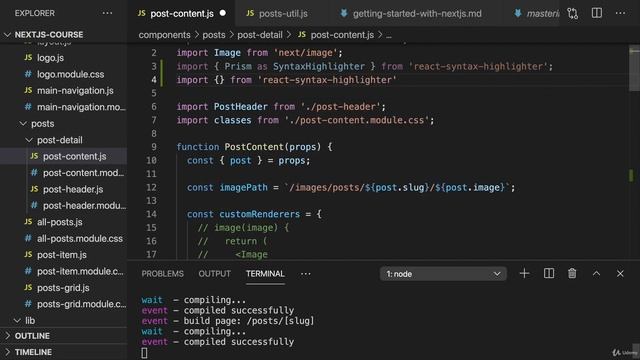640x360 pixels.
Task: Click posts in the breadcrumb
Action: point(214,35)
